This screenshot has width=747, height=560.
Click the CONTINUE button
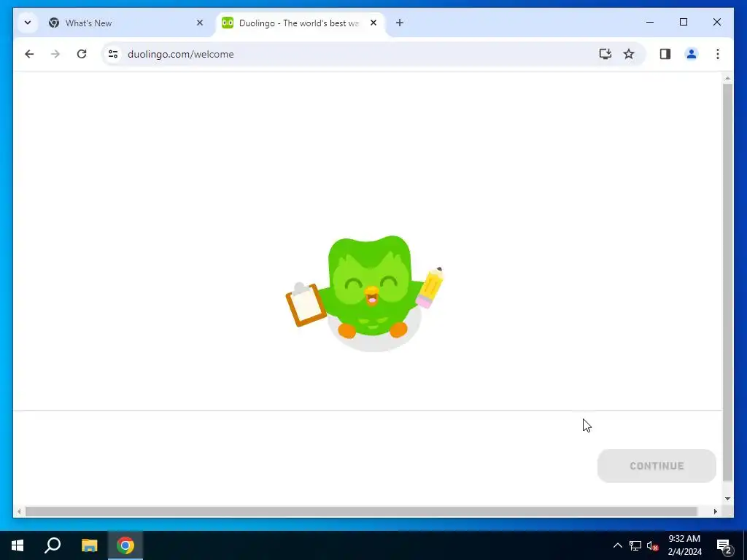(657, 466)
